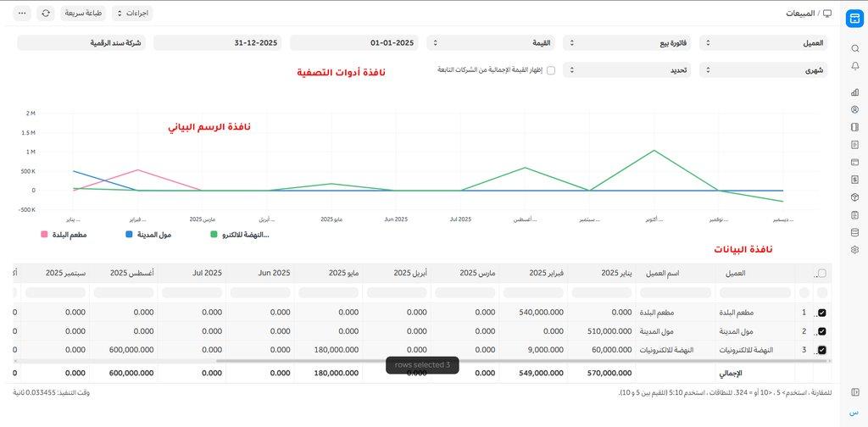Click the refresh report icon
The image size is (868, 427).
click(x=45, y=14)
